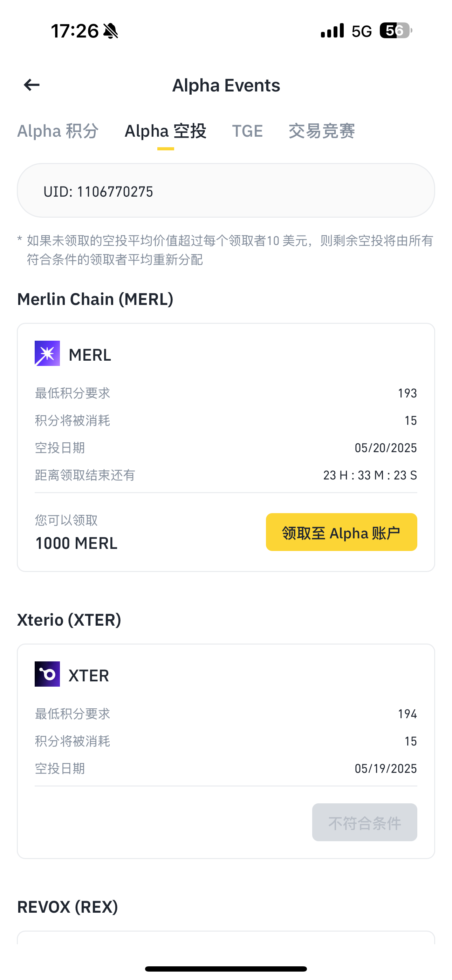Switch to the Alpha 积分 tab
Screen dimensions: 452x980
pos(58,131)
